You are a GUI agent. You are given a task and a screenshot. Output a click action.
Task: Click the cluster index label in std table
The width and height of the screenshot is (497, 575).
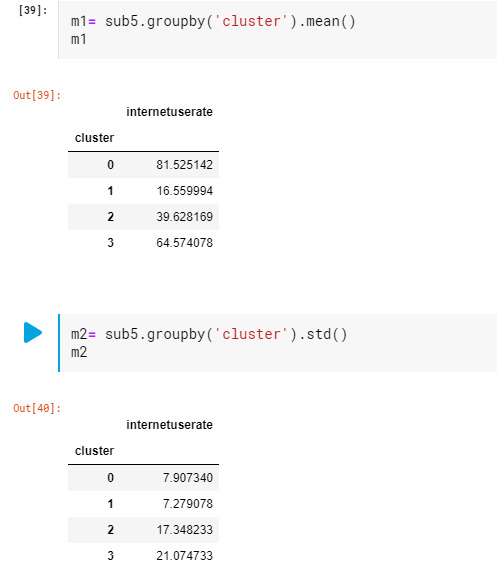point(94,451)
